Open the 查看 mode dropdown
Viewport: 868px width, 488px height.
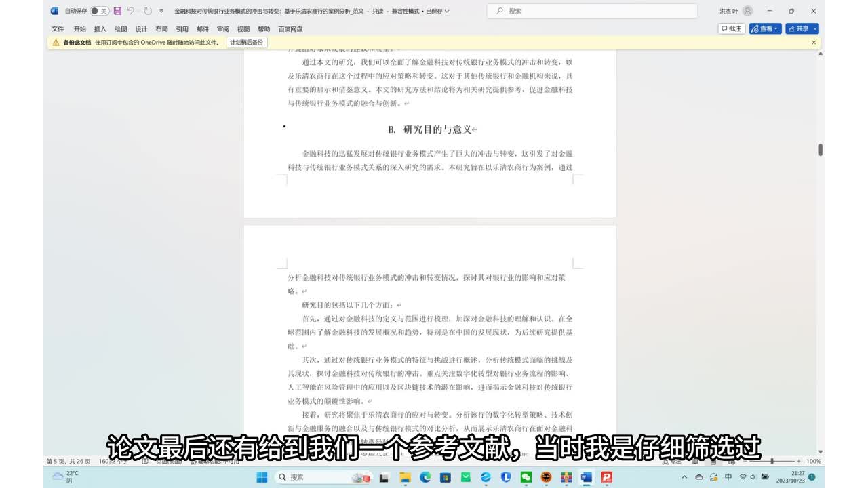click(x=765, y=28)
